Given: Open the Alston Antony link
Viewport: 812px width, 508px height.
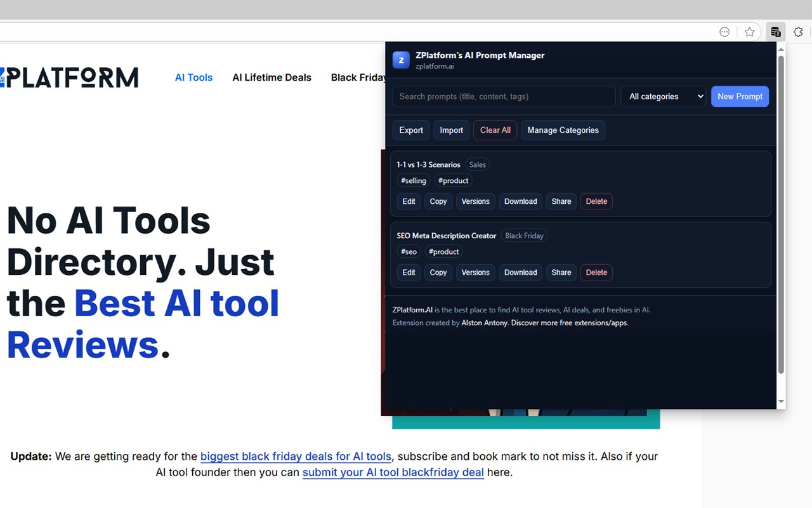Looking at the screenshot, I should pos(485,323).
